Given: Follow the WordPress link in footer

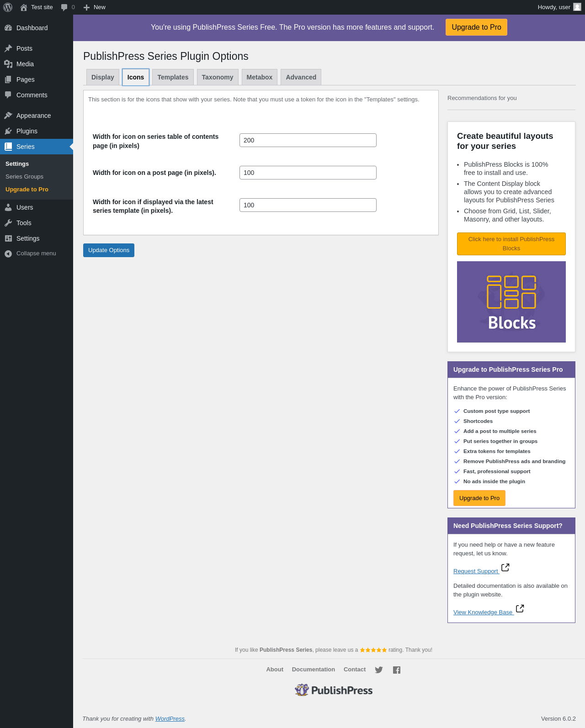Looking at the screenshot, I should [170, 719].
